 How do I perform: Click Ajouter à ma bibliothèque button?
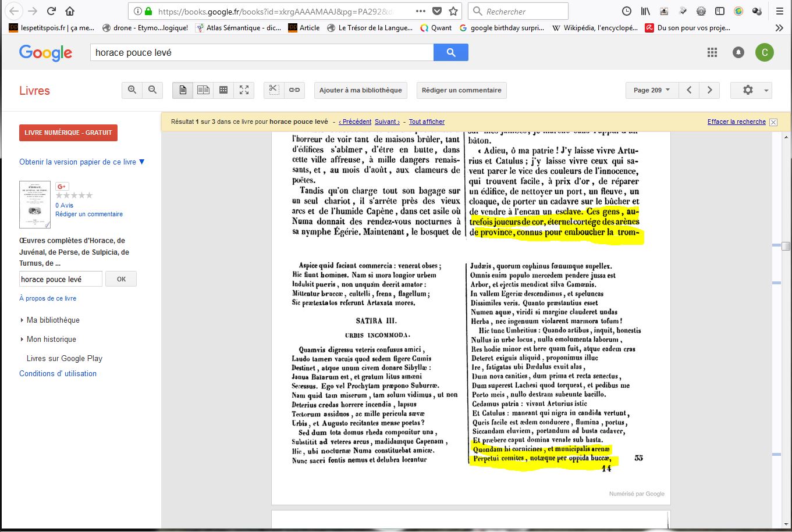[x=361, y=90]
